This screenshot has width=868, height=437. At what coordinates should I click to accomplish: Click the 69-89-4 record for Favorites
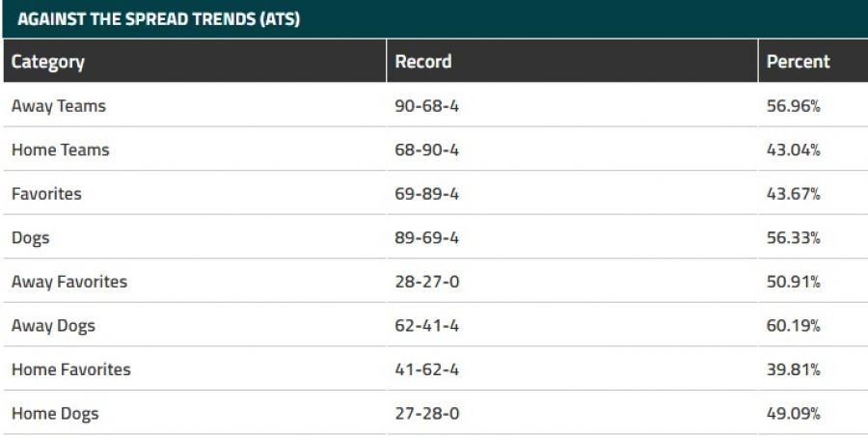[x=427, y=194]
